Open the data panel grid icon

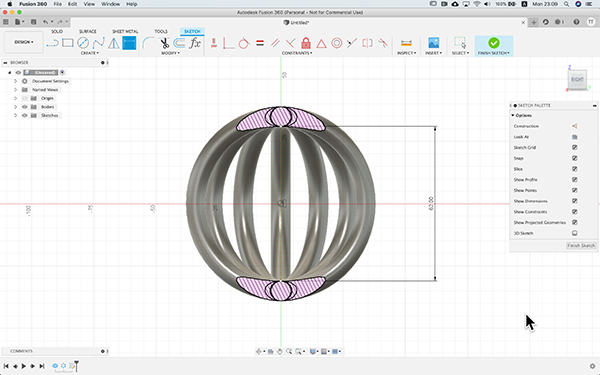pyautogui.click(x=5, y=22)
